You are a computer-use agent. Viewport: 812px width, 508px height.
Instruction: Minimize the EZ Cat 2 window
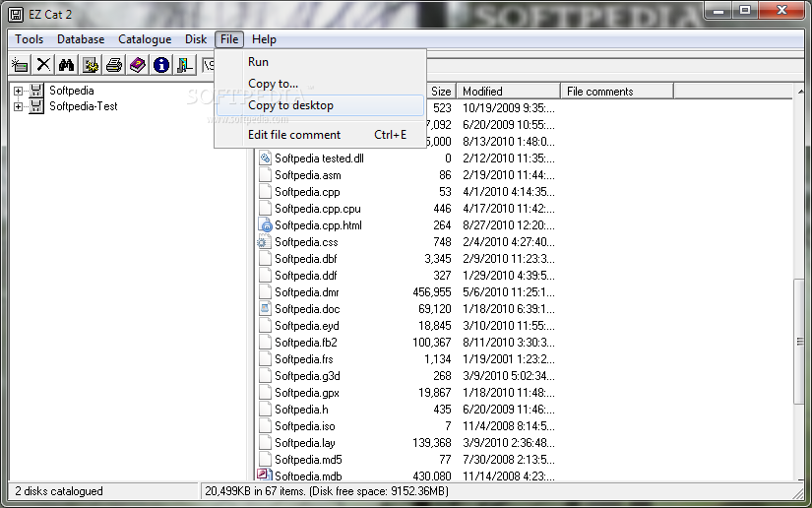718,11
